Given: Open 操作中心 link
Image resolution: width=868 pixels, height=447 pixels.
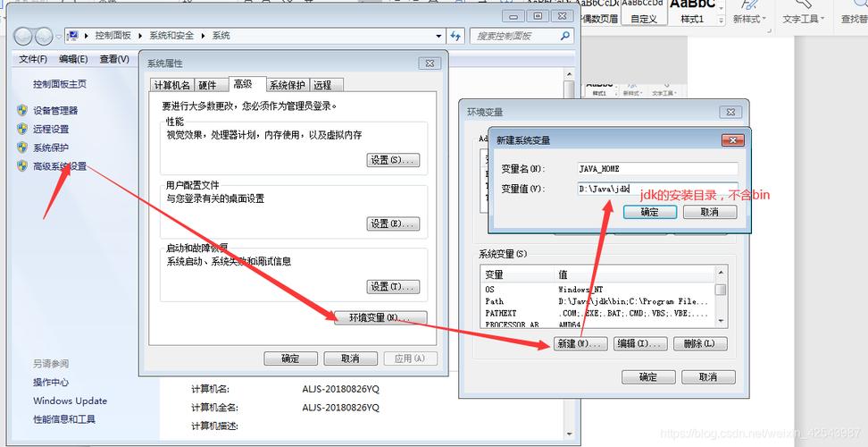Looking at the screenshot, I should click(51, 383).
